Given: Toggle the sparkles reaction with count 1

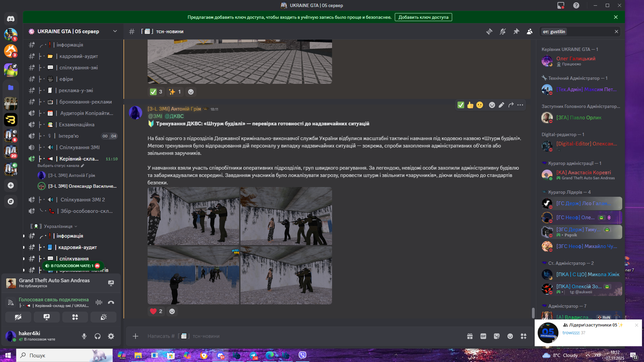Looking at the screenshot, I should pos(175,92).
